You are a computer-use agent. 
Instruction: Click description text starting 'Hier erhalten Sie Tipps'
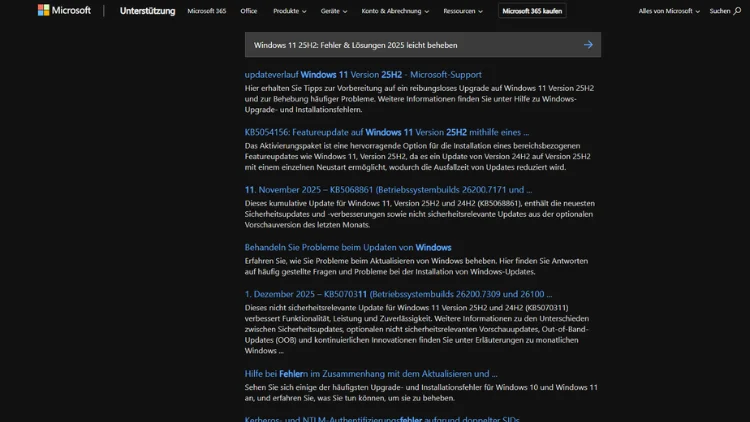(x=419, y=99)
